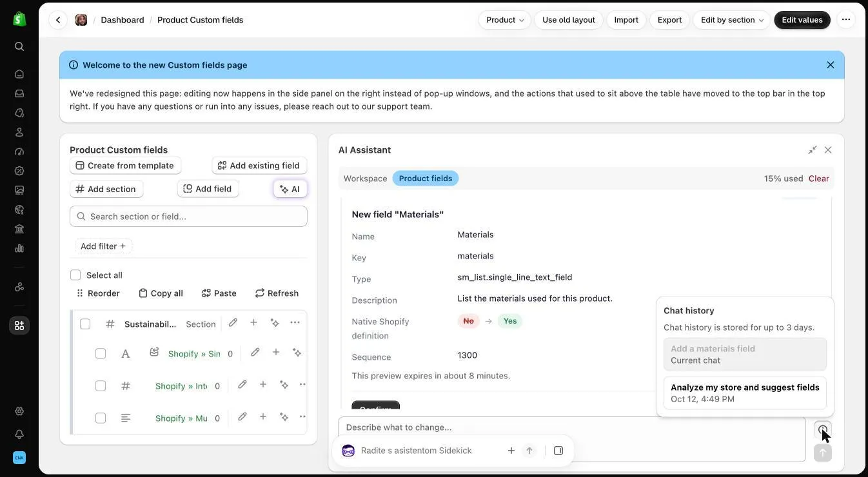
Task: Open the Edit by section dropdown
Action: [732, 20]
